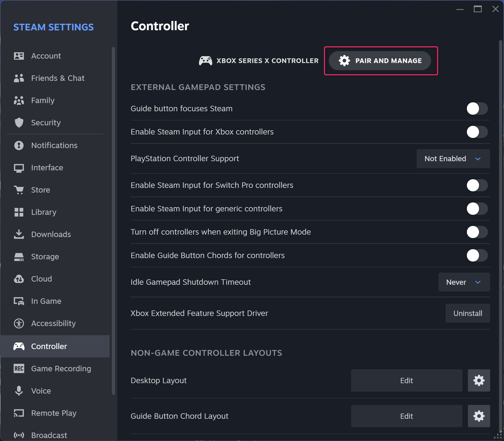Click the Store shopping cart icon
This screenshot has width=504, height=441.
pyautogui.click(x=19, y=190)
